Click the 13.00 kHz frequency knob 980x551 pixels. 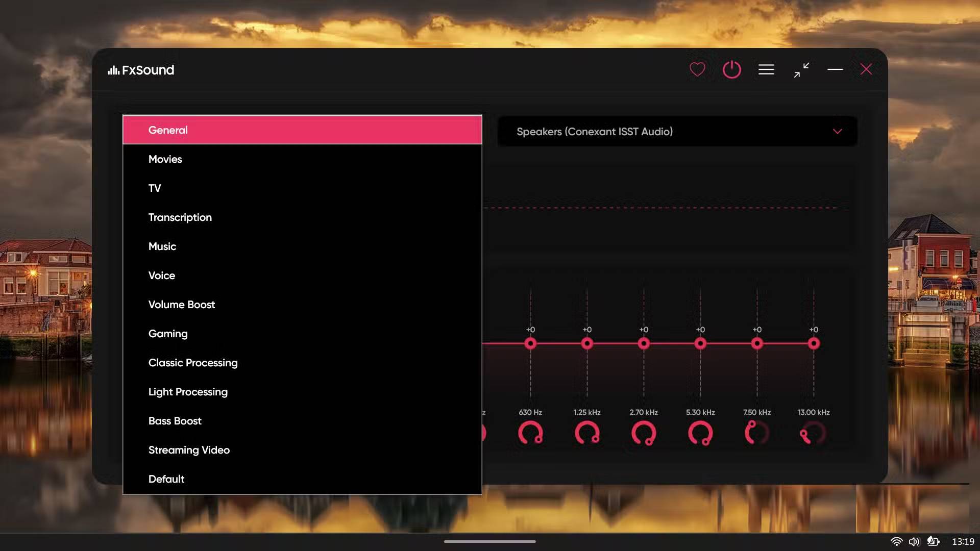(x=813, y=433)
